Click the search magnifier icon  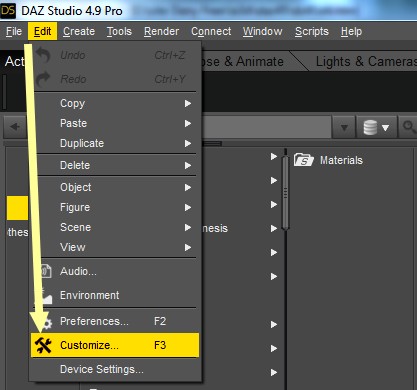pyautogui.click(x=409, y=127)
